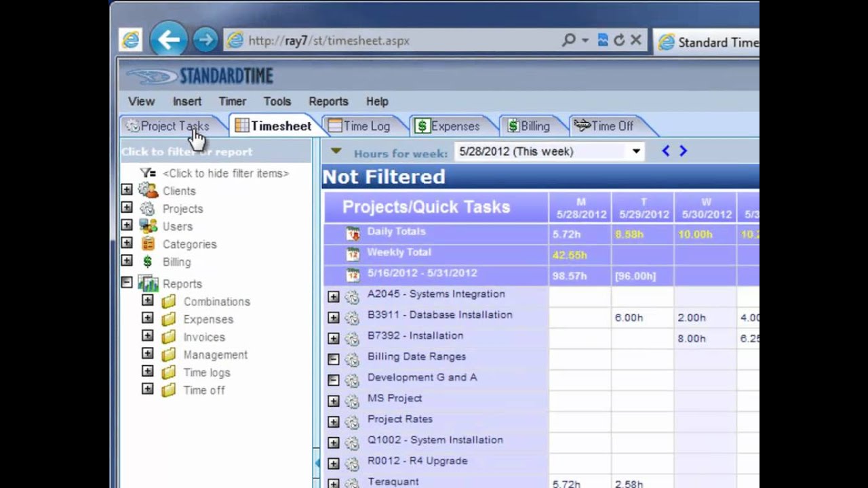
Task: Click the filter icon beside 'Click to hide filter items'
Action: 148,173
